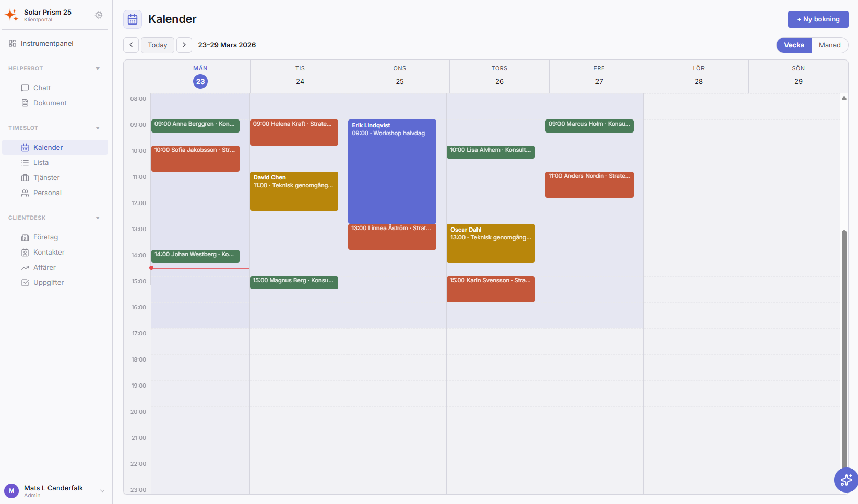This screenshot has height=504, width=858.
Task: Open settings gear icon beside Solar Prism 25
Action: (x=99, y=16)
